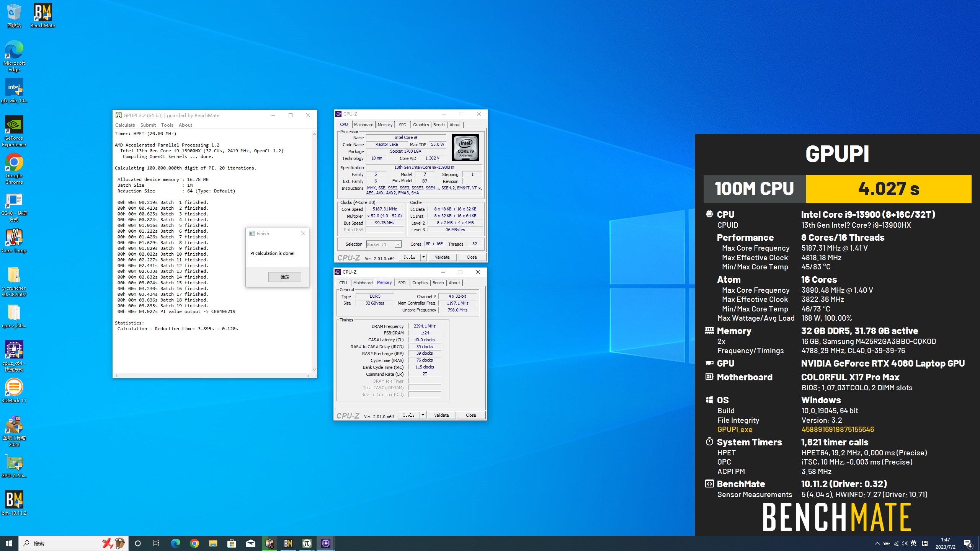The image size is (980, 551).
Task: Open Bench tab in top CPU-Z window
Action: [439, 125]
